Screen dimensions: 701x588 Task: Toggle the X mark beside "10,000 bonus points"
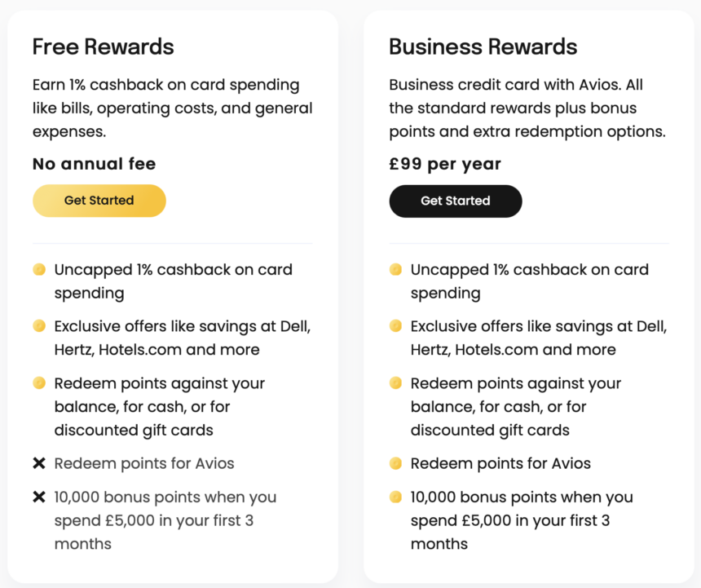pos(39,497)
